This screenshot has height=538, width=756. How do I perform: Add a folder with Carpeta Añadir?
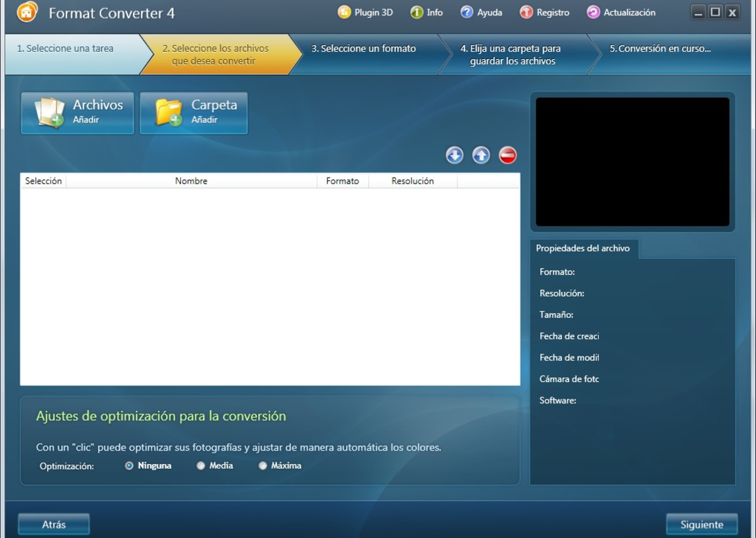click(x=194, y=113)
